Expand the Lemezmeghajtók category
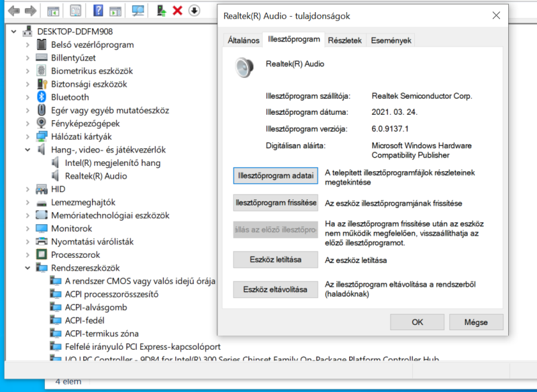 [28, 202]
